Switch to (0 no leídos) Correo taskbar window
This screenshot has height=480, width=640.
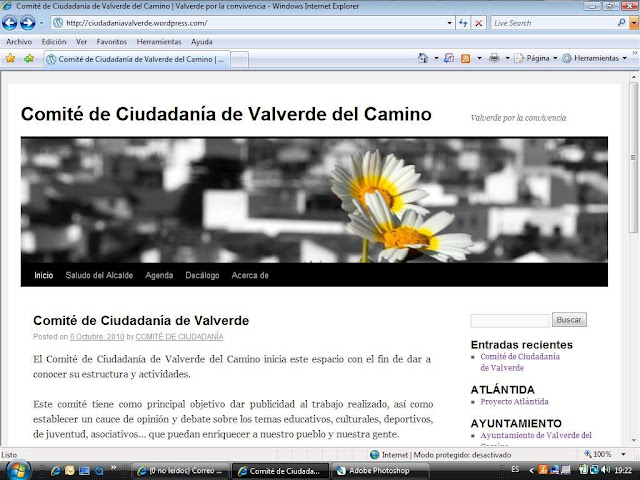coord(181,471)
